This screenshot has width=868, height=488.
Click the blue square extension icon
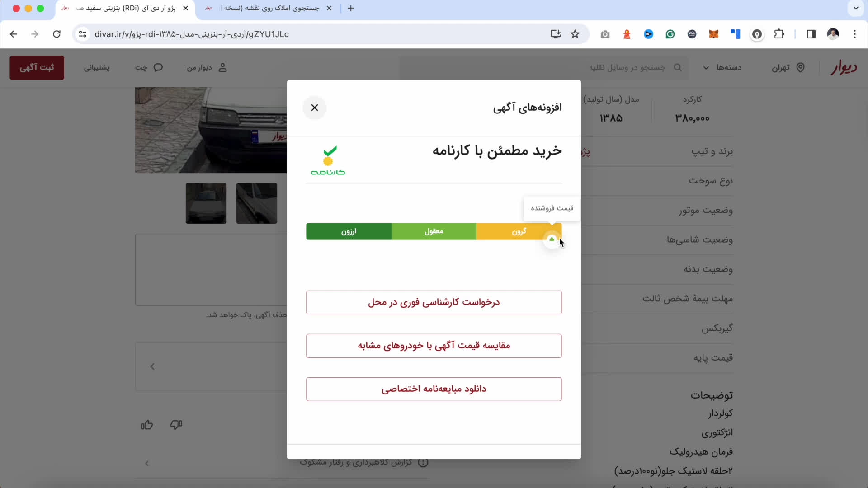735,34
